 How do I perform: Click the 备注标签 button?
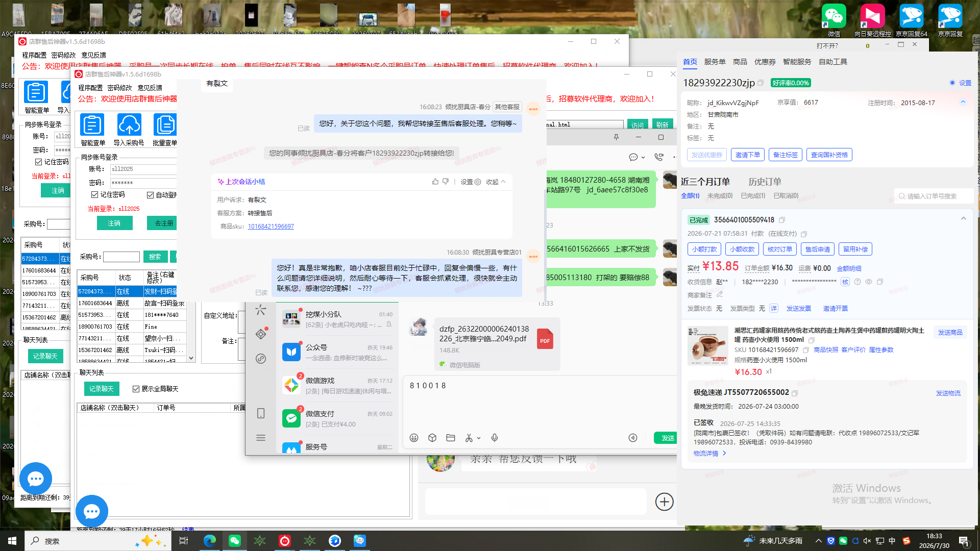[x=786, y=155]
